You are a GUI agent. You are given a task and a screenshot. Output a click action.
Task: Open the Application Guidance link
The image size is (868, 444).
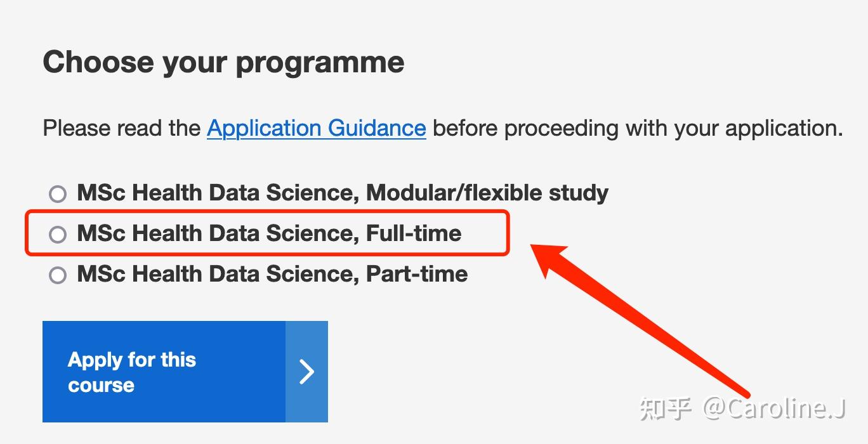316,128
